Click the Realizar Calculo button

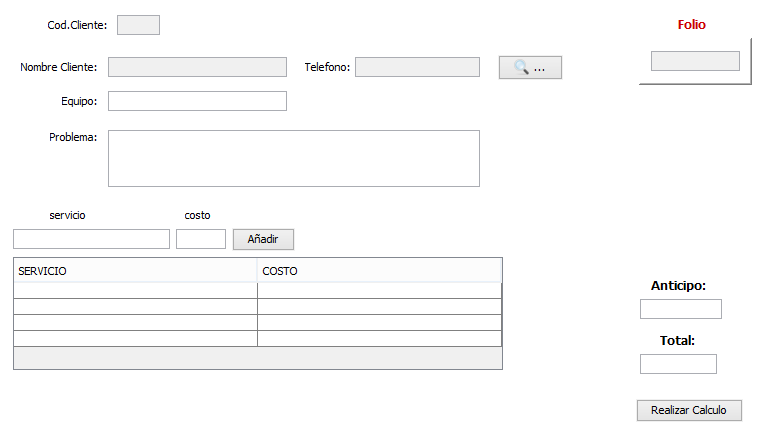[x=689, y=410]
